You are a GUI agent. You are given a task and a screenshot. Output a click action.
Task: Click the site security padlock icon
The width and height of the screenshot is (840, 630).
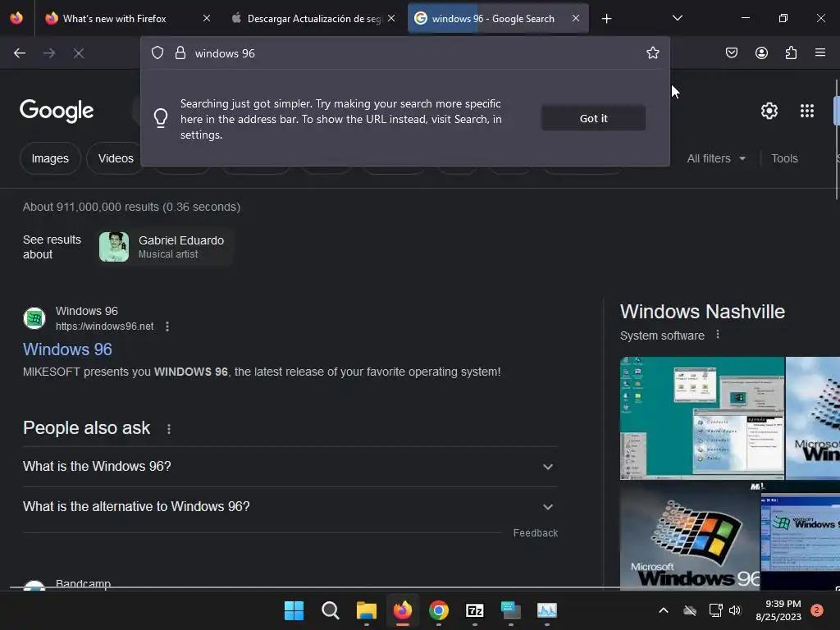[180, 53]
